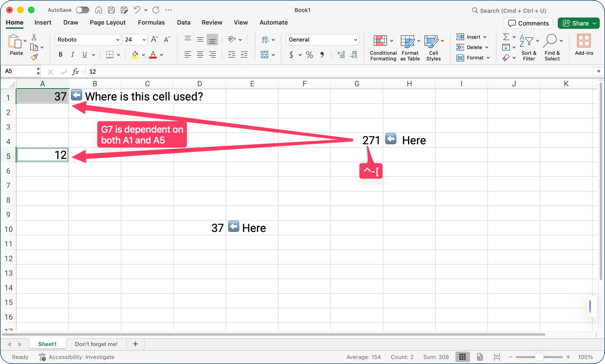
Task: Add a new sheet with plus button
Action: pyautogui.click(x=135, y=344)
